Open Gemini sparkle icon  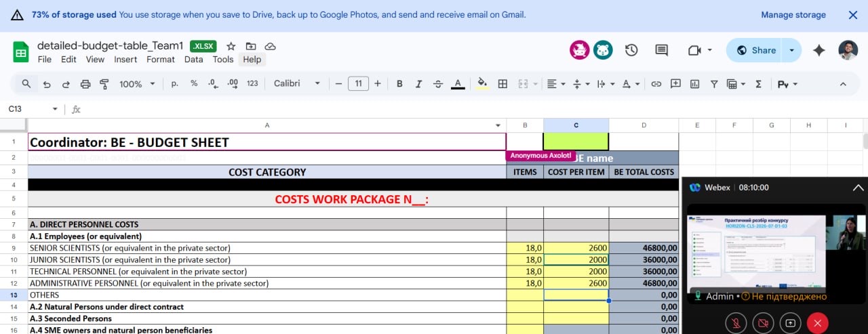[818, 50]
